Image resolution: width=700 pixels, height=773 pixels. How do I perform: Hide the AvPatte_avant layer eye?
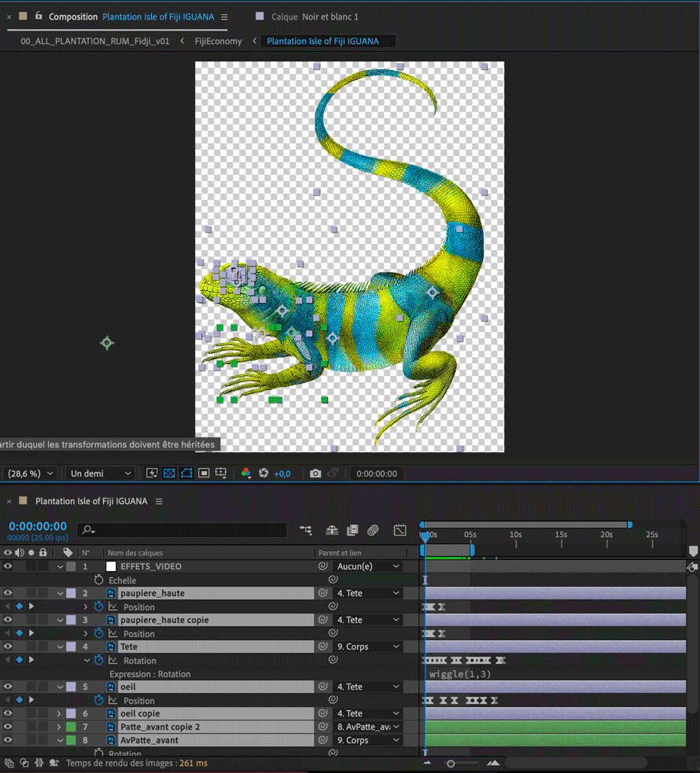click(x=8, y=740)
